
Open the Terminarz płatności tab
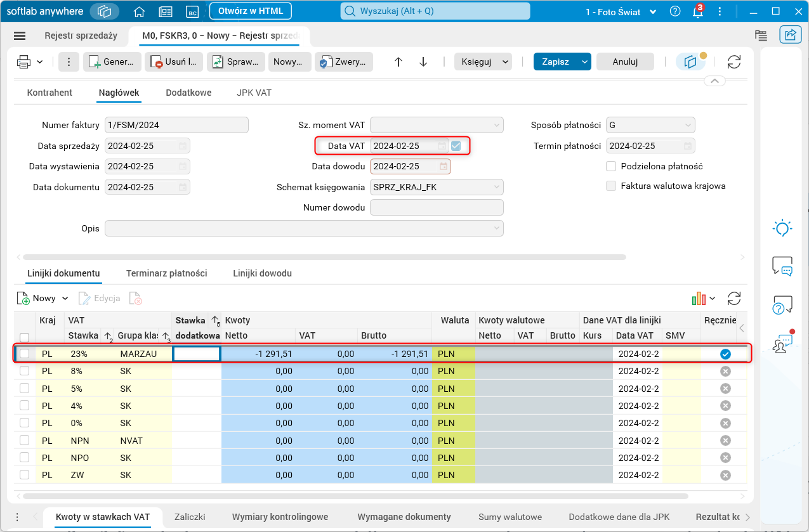166,273
